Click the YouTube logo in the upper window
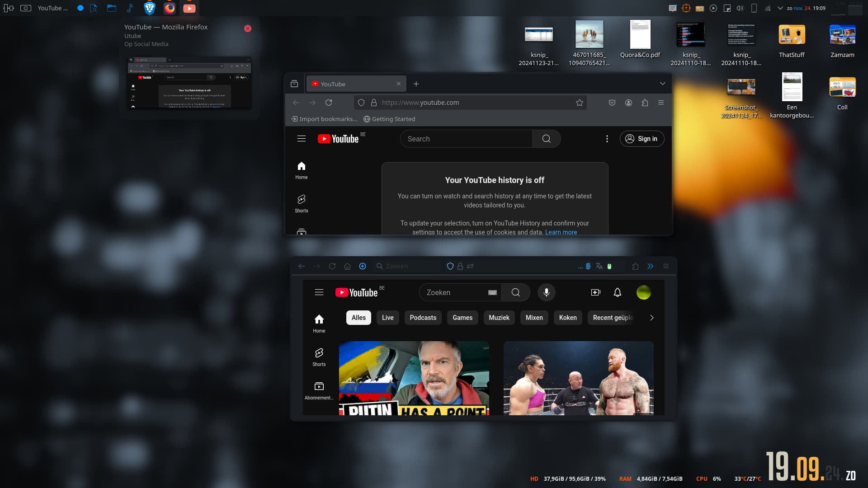 click(338, 139)
